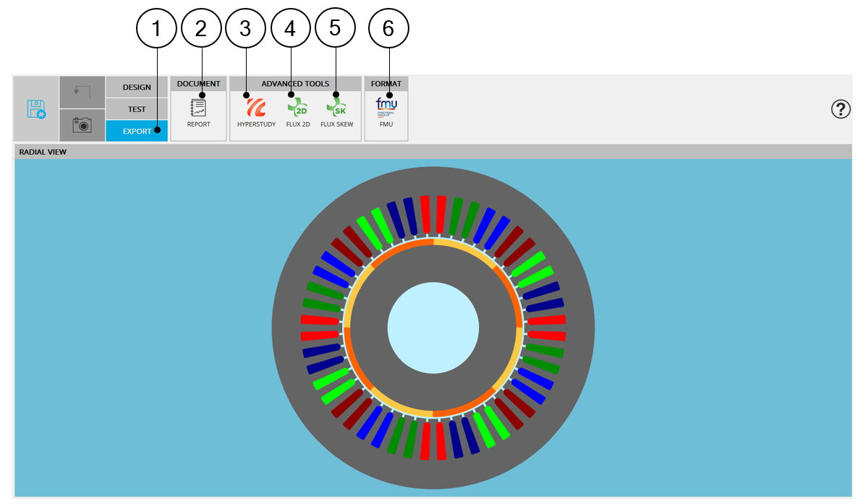The image size is (868, 504).
Task: Select the highlighted EXPORT tab
Action: 137,131
